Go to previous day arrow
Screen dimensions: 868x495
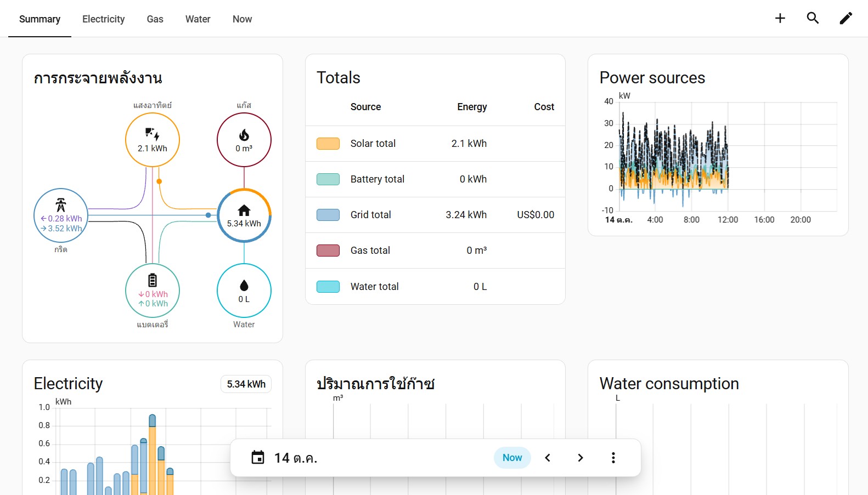(548, 458)
